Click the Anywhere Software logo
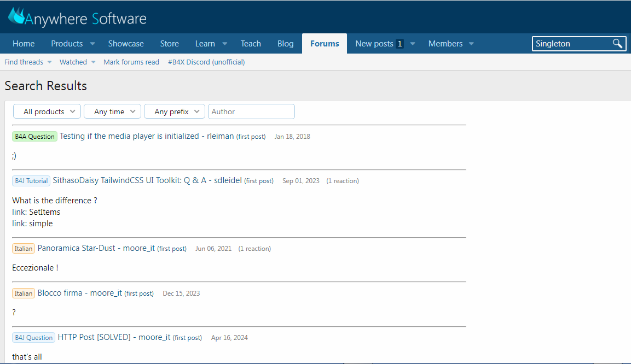 point(77,17)
